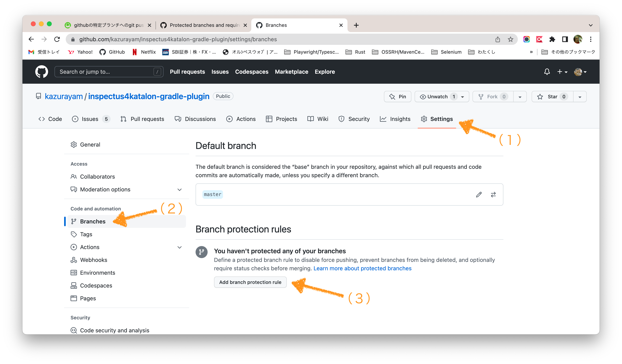Open Webhooks from the sidebar

click(93, 260)
